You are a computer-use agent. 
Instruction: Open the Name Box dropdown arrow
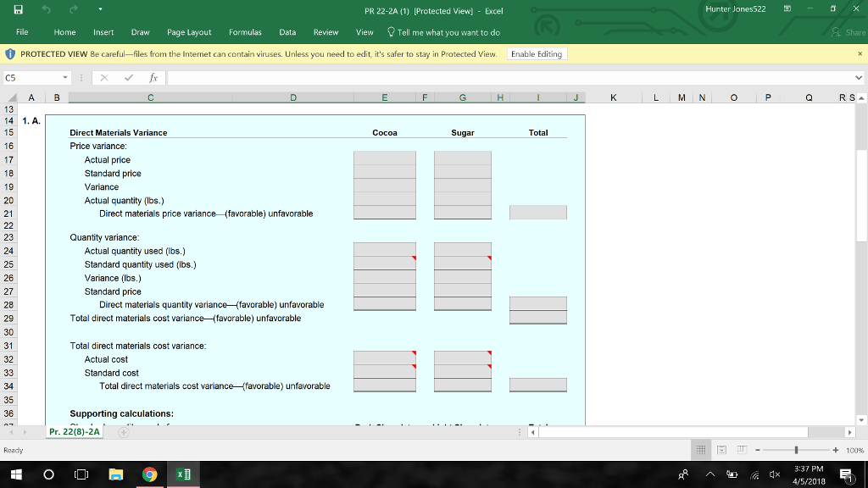[x=64, y=77]
